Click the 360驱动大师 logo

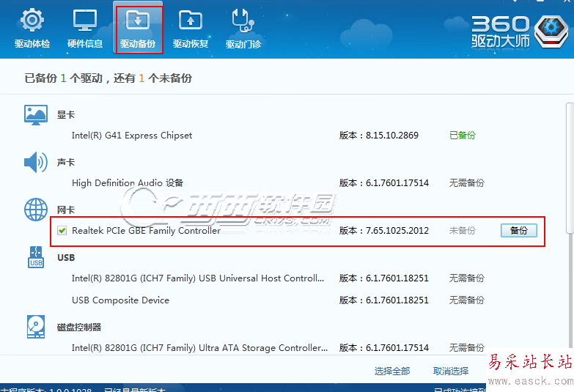(x=520, y=32)
